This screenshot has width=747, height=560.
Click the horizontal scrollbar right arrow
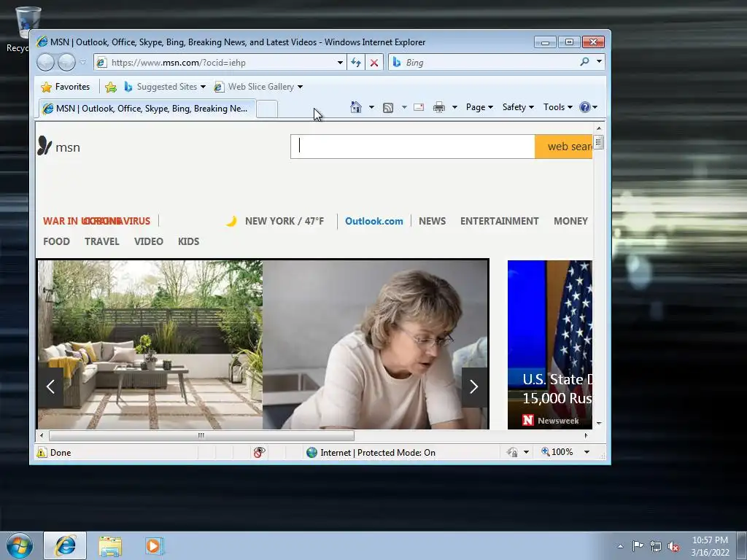pos(586,435)
